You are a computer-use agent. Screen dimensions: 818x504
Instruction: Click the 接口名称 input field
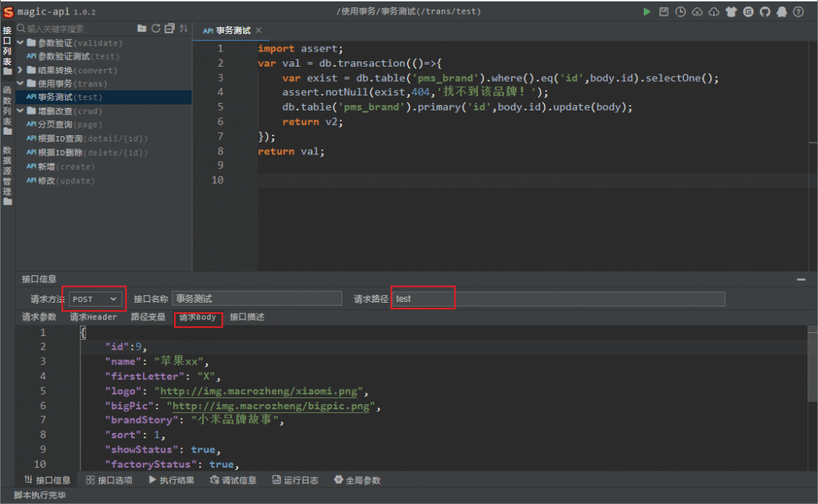click(x=257, y=299)
